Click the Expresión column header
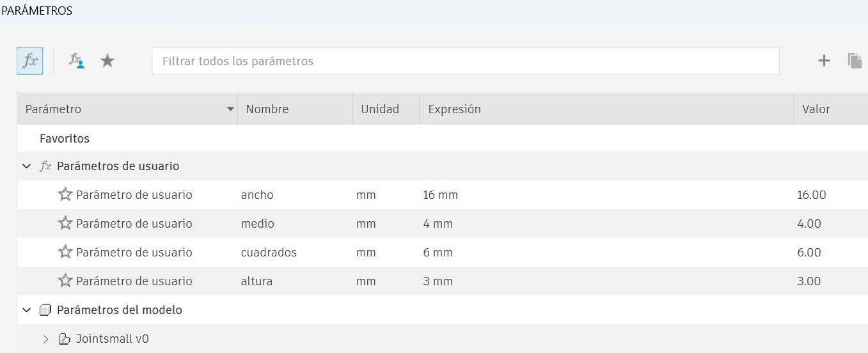The image size is (868, 353). click(x=454, y=109)
